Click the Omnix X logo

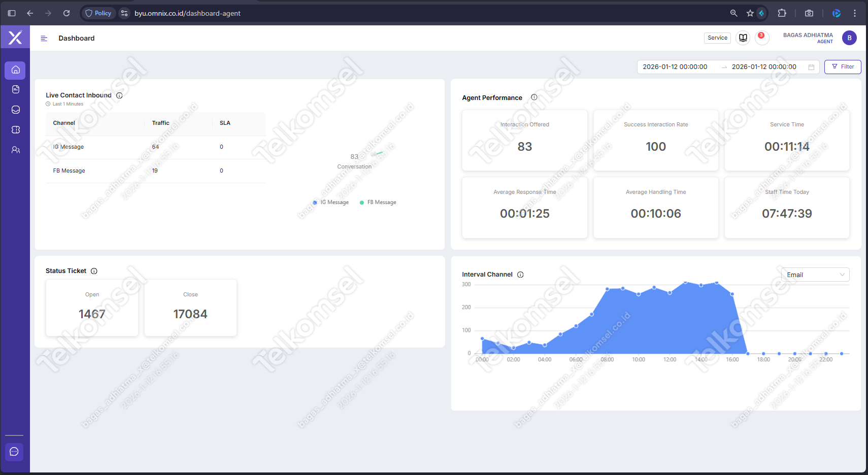point(15,37)
